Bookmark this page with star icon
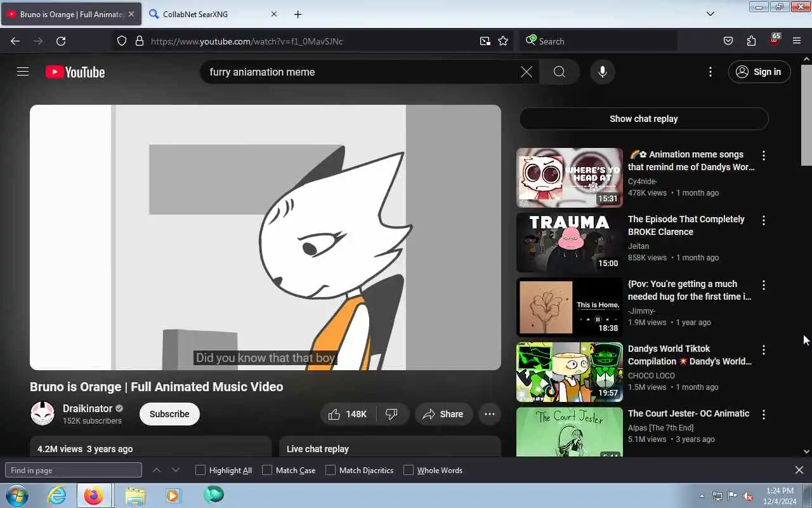The width and height of the screenshot is (812, 508). click(x=503, y=41)
